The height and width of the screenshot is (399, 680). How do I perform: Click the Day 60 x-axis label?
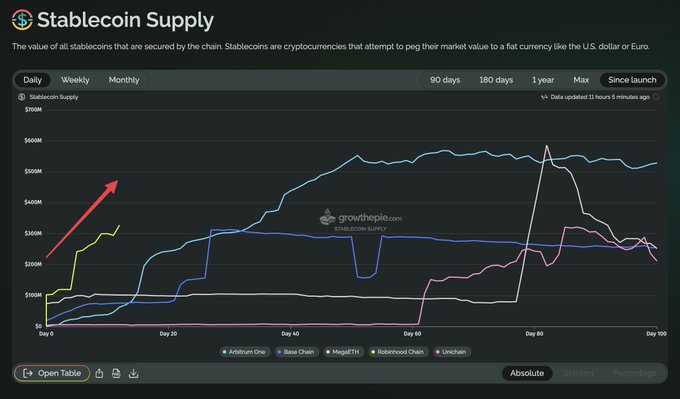[412, 334]
